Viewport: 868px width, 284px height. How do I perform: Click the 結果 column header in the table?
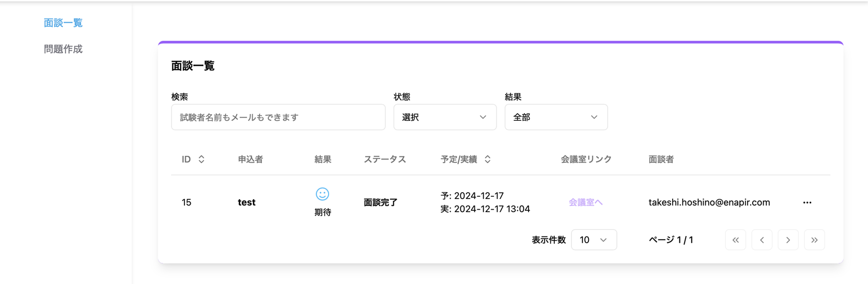pos(323,160)
